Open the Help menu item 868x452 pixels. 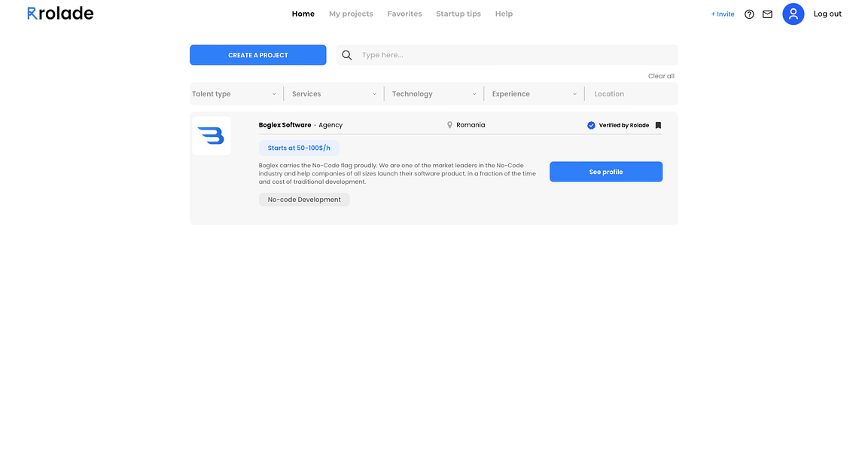[504, 14]
